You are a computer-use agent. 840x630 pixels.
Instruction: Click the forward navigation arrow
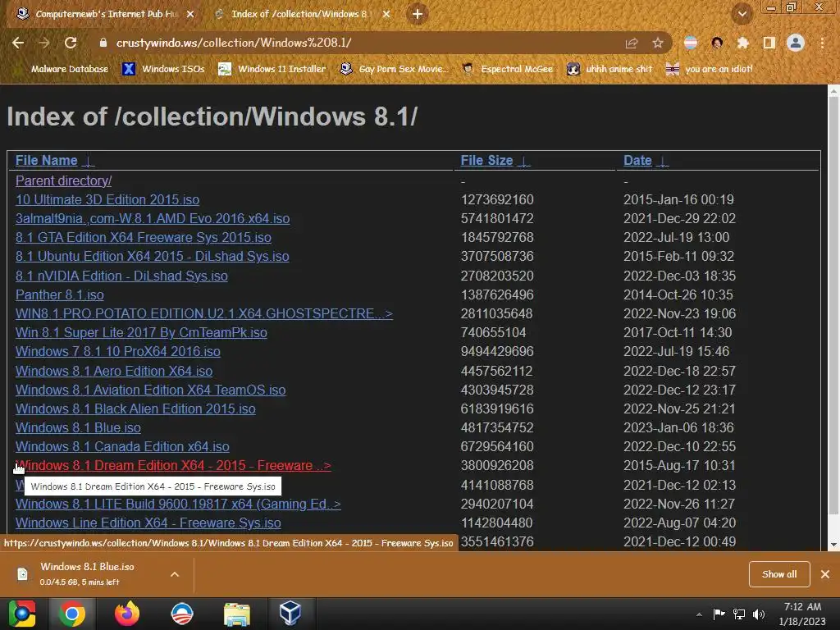tap(44, 43)
